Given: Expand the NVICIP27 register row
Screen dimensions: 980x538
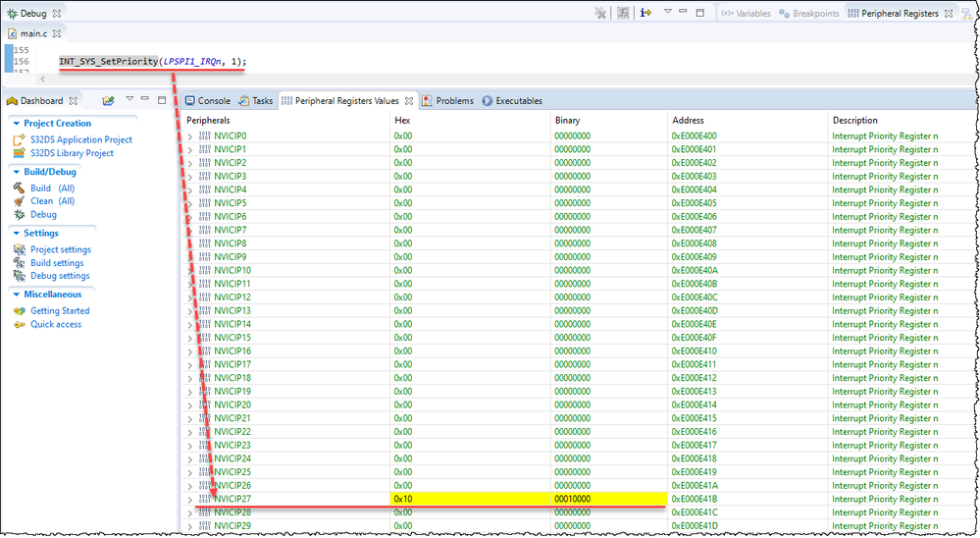Looking at the screenshot, I should point(190,499).
